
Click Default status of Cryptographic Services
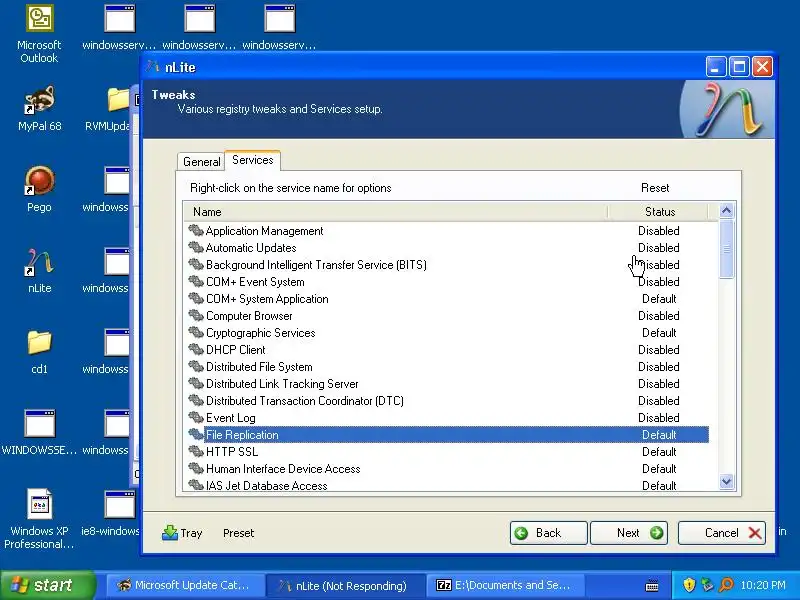(x=659, y=333)
